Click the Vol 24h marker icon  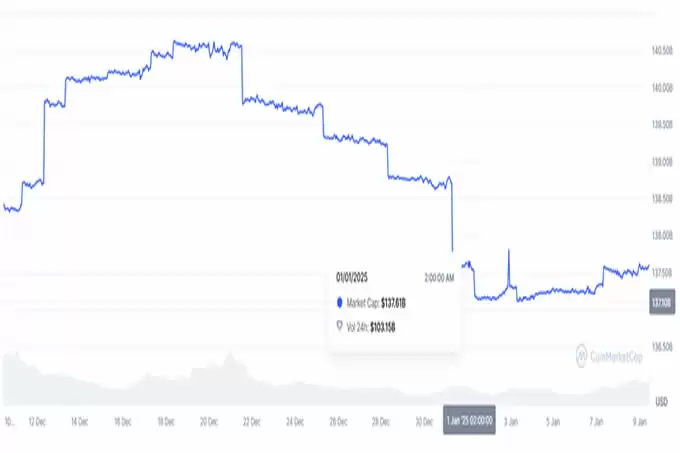(x=340, y=326)
